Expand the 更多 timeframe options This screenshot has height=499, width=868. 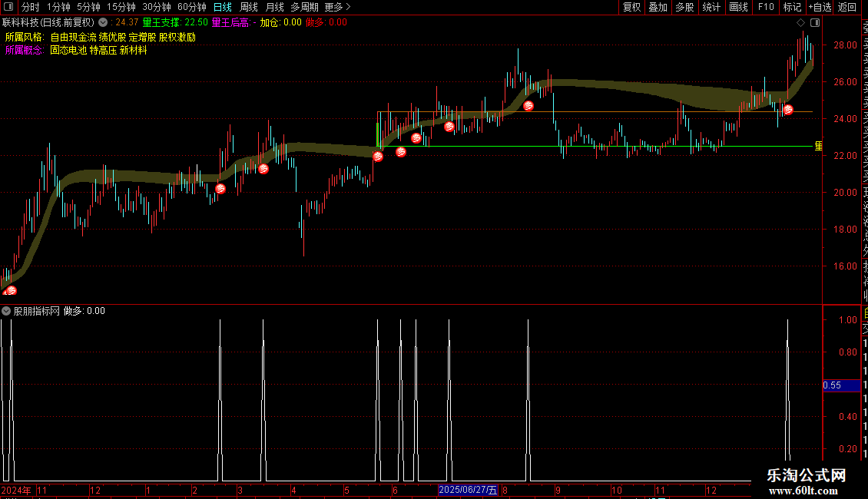pyautogui.click(x=338, y=7)
